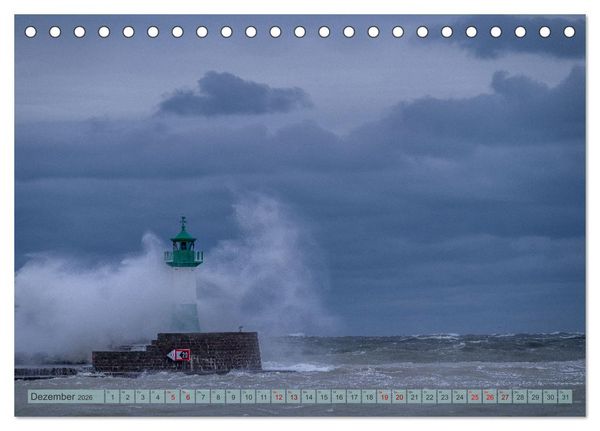Pick day 8 in the date row

point(218,397)
